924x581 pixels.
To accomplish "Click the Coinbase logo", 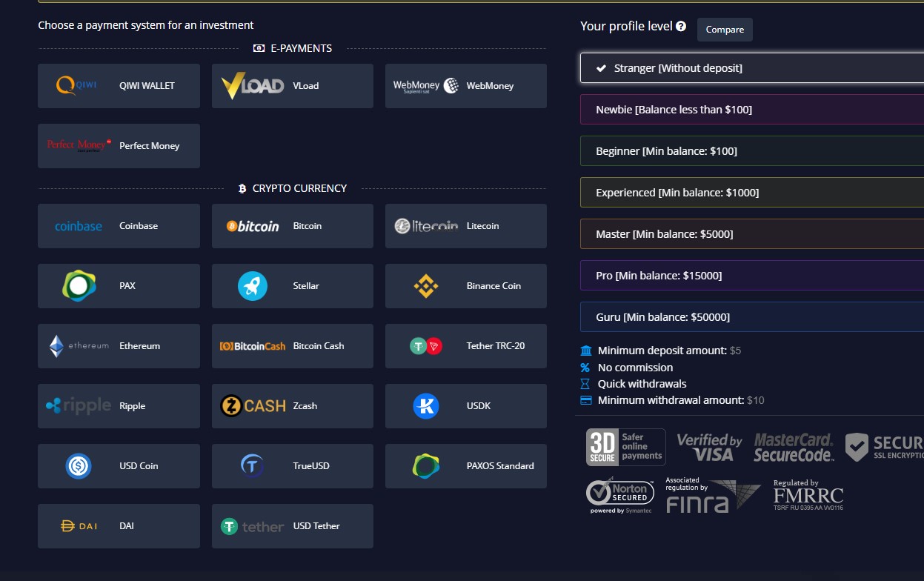I will tap(79, 226).
